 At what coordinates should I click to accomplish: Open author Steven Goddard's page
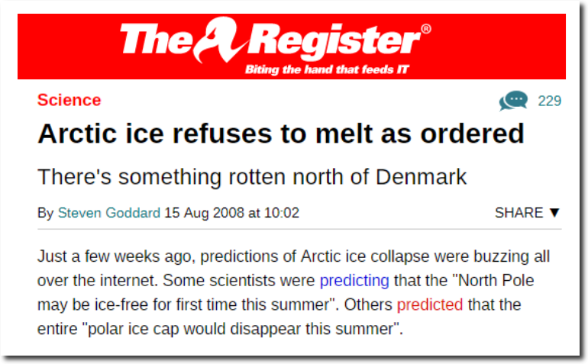pyautogui.click(x=108, y=213)
